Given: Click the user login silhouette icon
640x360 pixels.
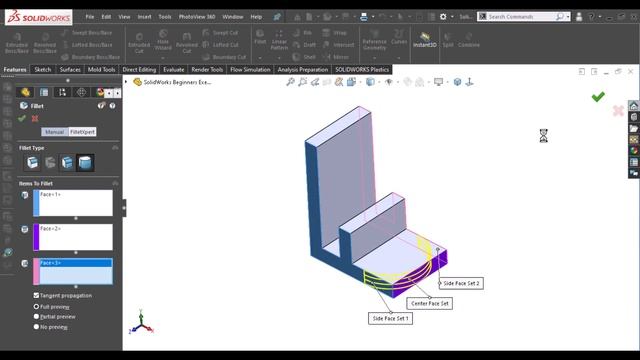Looking at the screenshot, I should (x=579, y=17).
